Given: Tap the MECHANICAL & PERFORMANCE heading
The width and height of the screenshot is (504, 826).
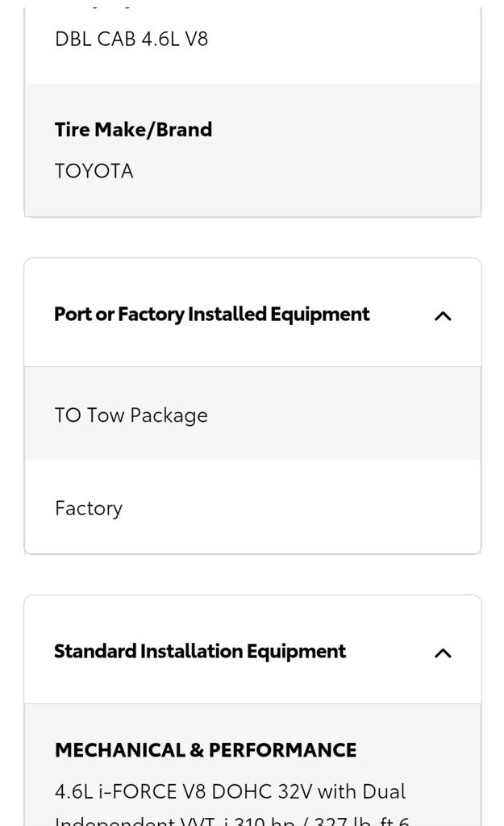Looking at the screenshot, I should point(206,749).
